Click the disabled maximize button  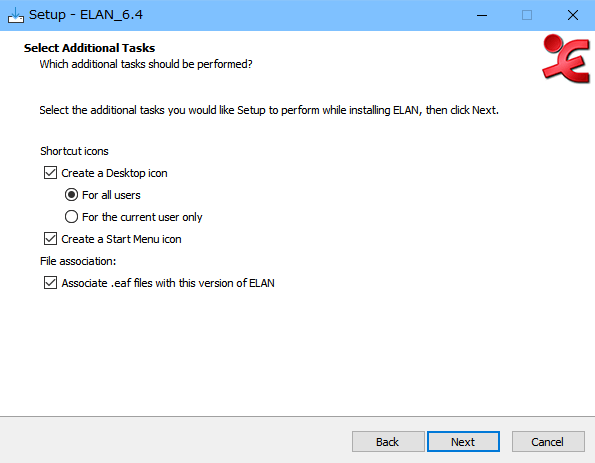[x=527, y=15]
